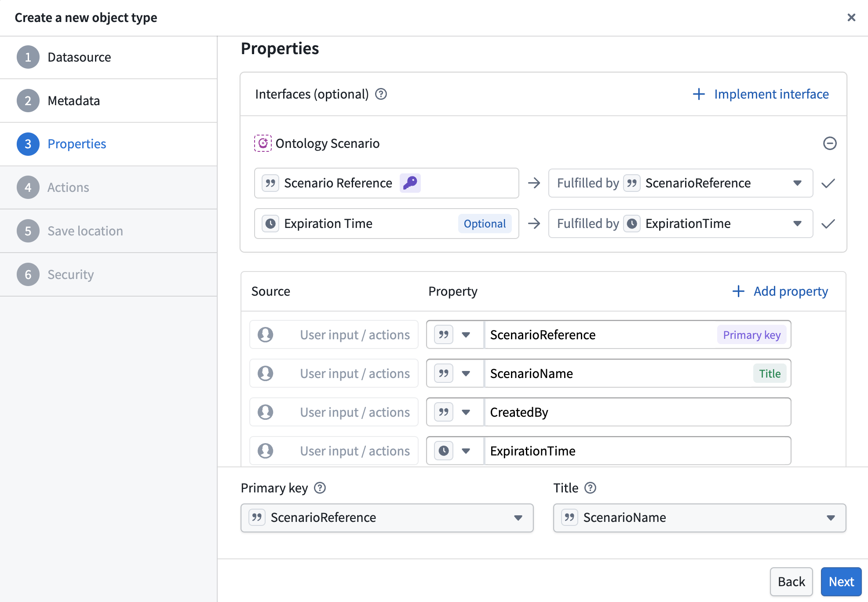Screen dimensions: 868x602
Task: Click the Optional tag on Expiration Time
Action: click(x=485, y=224)
